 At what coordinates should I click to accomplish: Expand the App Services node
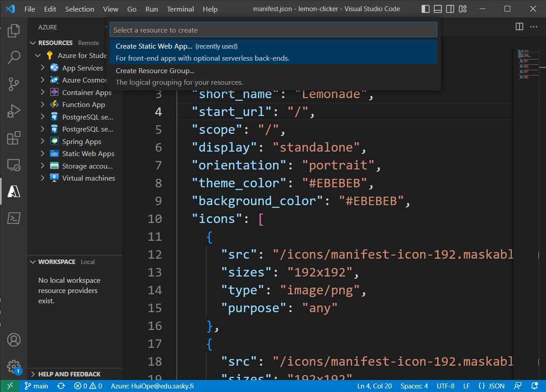point(43,68)
